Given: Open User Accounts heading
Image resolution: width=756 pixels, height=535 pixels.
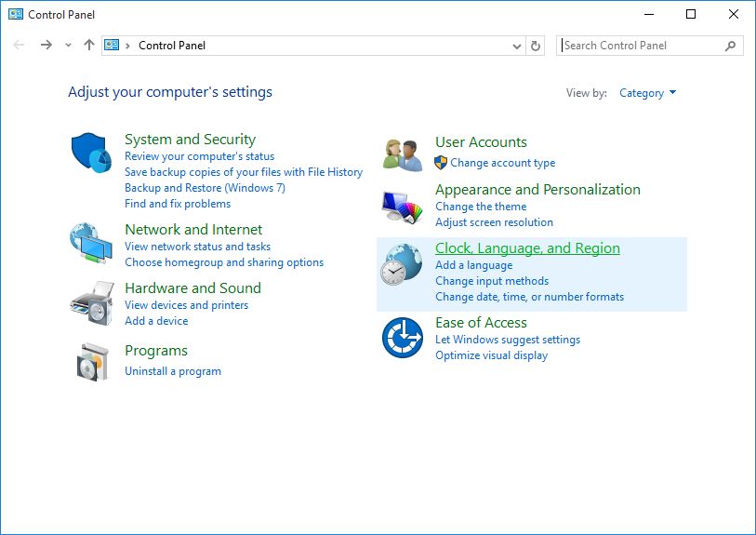Looking at the screenshot, I should tap(481, 142).
